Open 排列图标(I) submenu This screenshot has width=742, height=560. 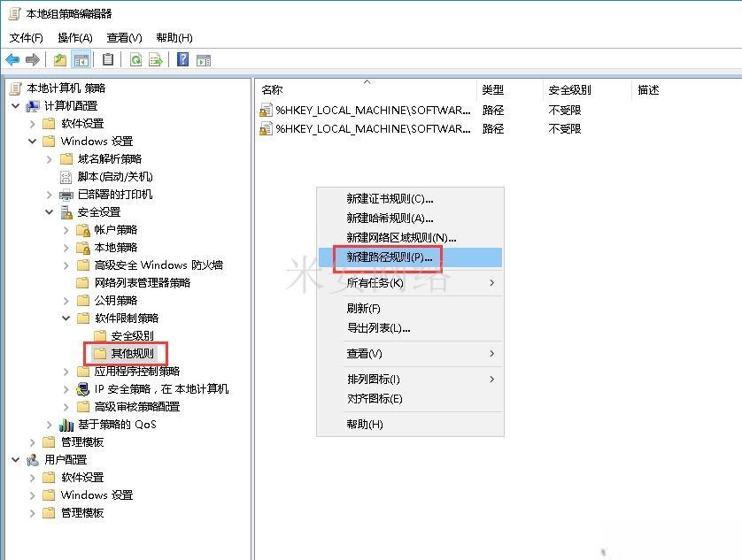point(410,379)
